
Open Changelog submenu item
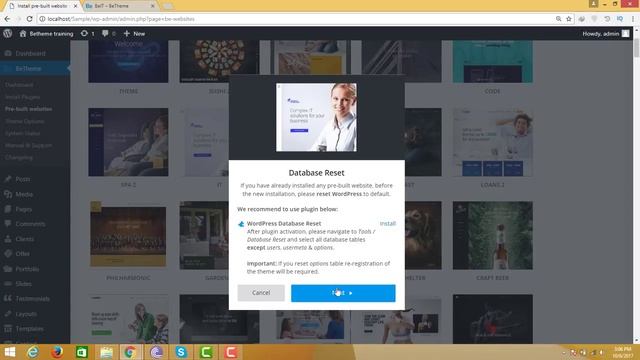tap(19, 157)
